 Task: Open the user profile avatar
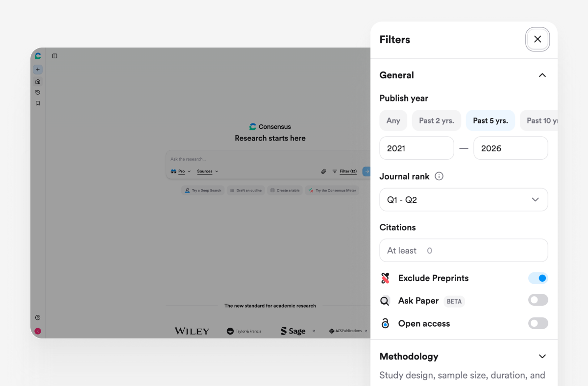pyautogui.click(x=38, y=331)
